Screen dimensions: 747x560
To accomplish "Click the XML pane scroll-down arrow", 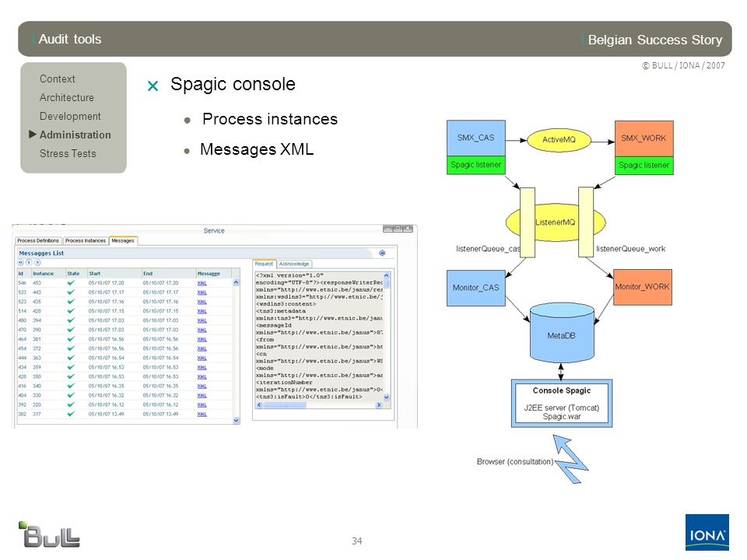I will click(387, 397).
